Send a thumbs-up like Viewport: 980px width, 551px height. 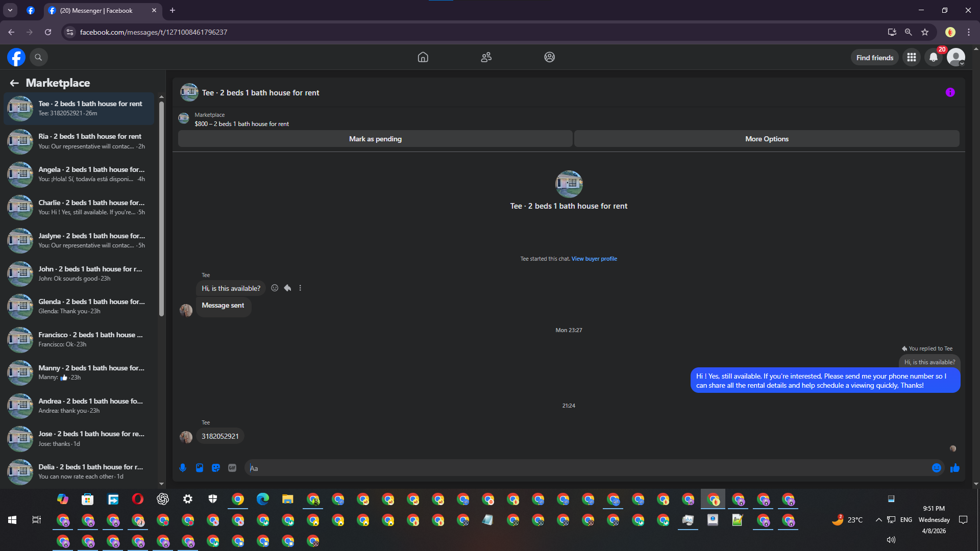[x=954, y=468]
